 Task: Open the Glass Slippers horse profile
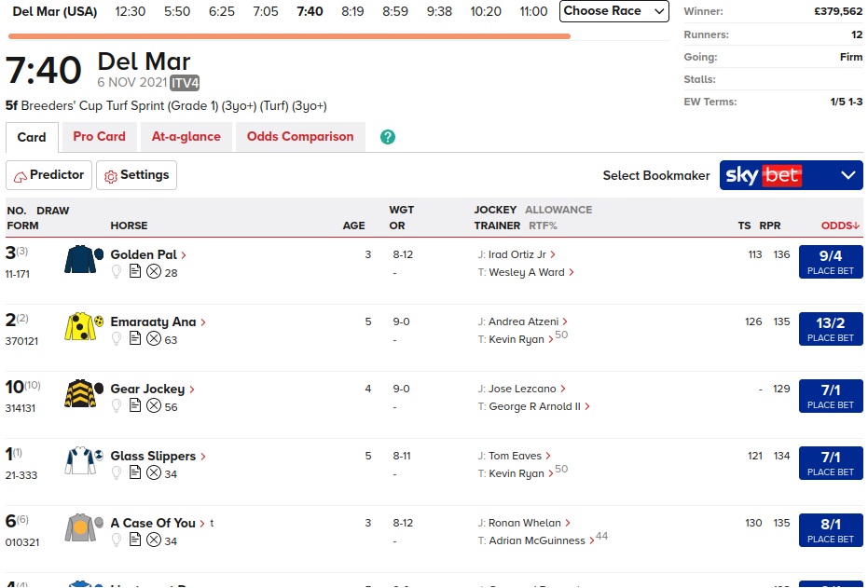[158, 456]
